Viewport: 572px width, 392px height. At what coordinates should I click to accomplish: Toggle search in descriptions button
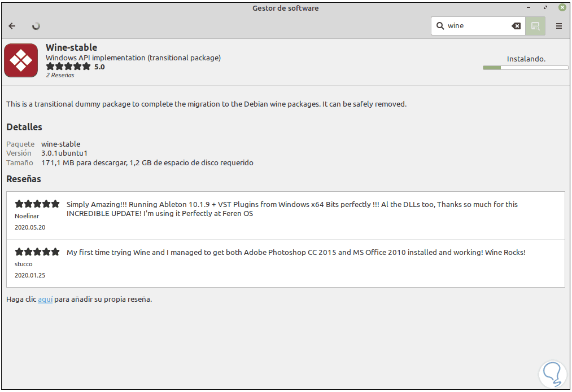point(535,26)
